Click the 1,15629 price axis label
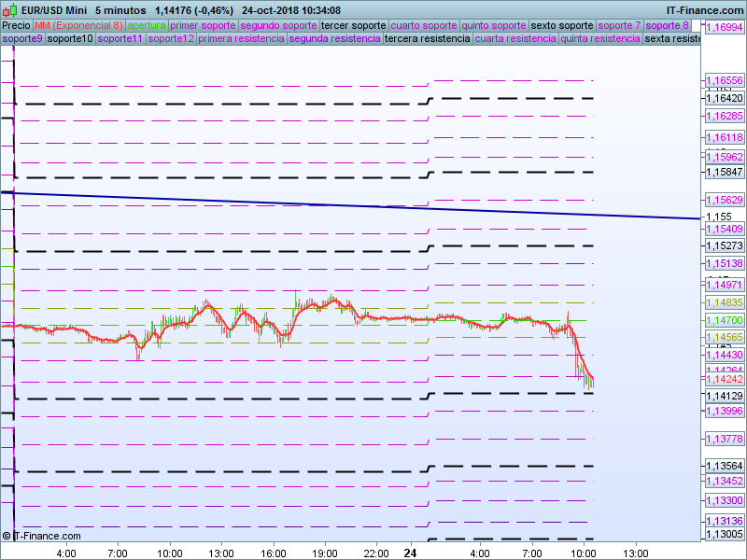 pyautogui.click(x=724, y=201)
